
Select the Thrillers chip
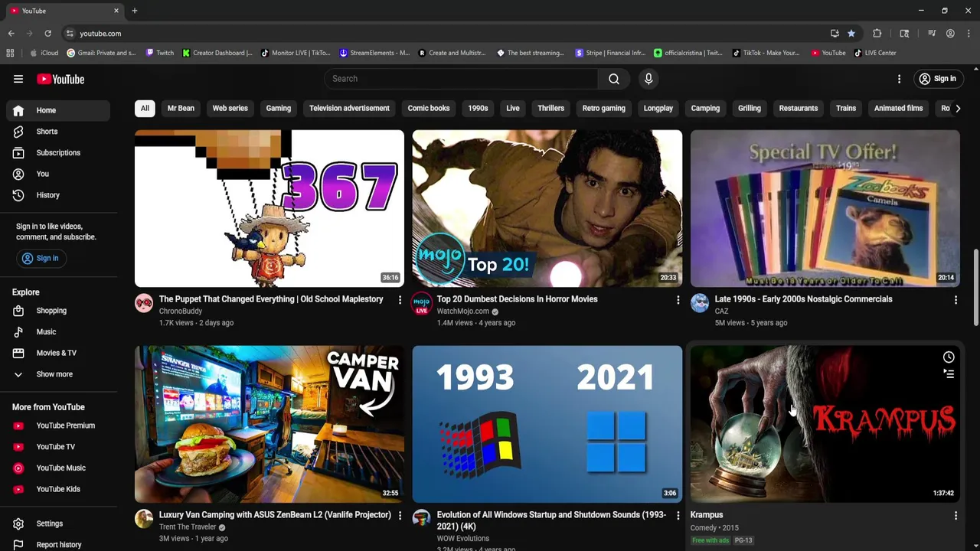pyautogui.click(x=550, y=108)
